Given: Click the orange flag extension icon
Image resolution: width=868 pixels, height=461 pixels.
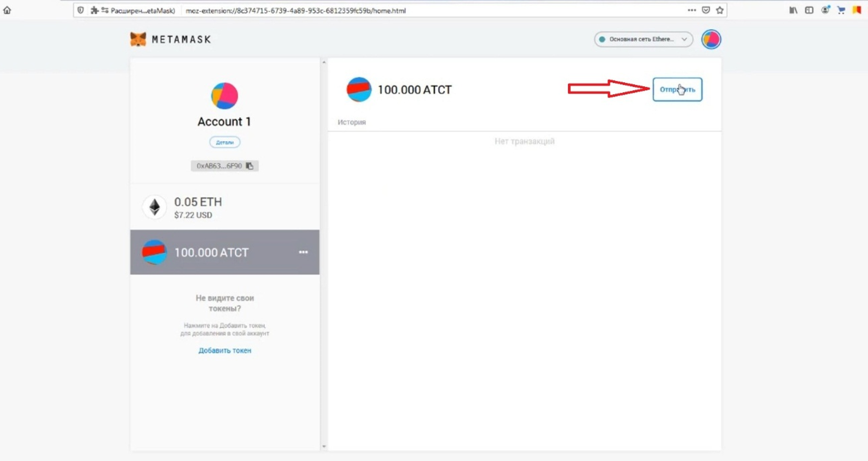Looking at the screenshot, I should [x=857, y=10].
